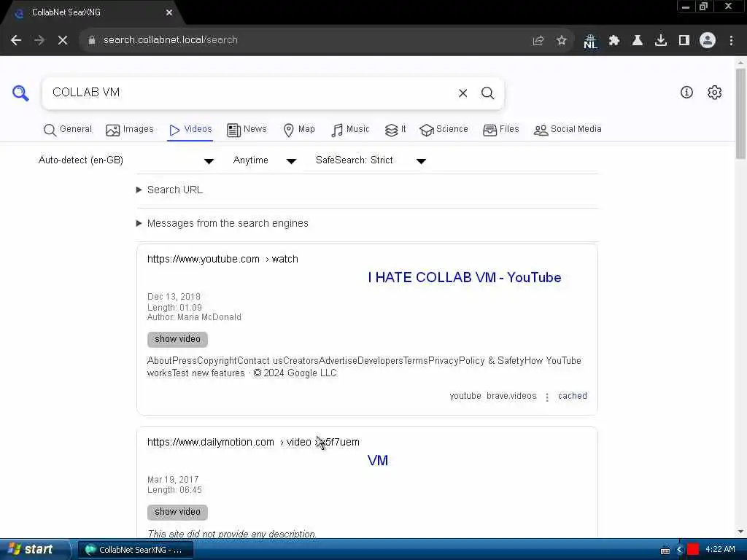Show video for dailymotion result
The width and height of the screenshot is (747, 560).
tap(177, 512)
